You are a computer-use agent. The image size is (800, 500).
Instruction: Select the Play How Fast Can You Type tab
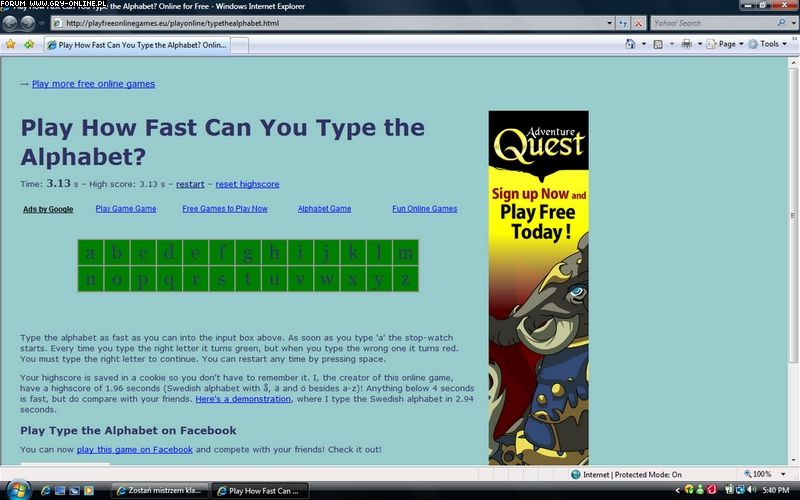[x=138, y=45]
